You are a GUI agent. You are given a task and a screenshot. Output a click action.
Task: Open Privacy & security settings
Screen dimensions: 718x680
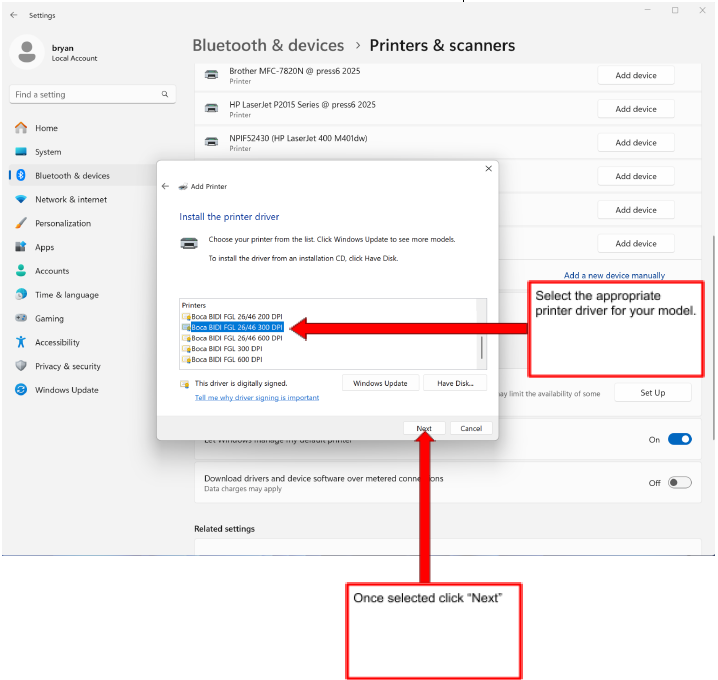point(67,366)
